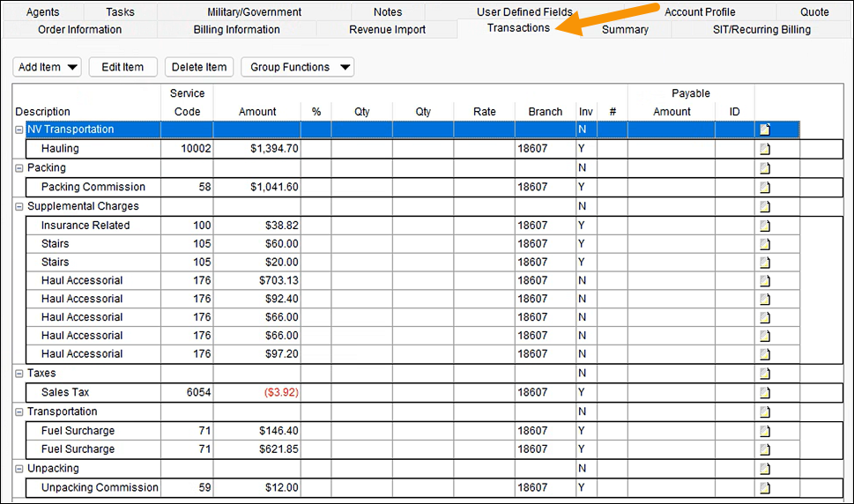Click the Edit Item button
The height and width of the screenshot is (504, 854).
click(x=123, y=67)
